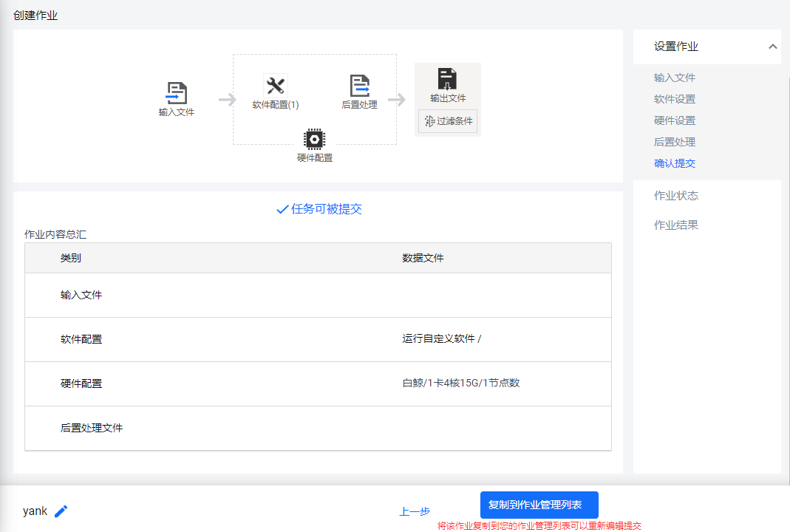
Task: Click the job name yank
Action: [35, 511]
